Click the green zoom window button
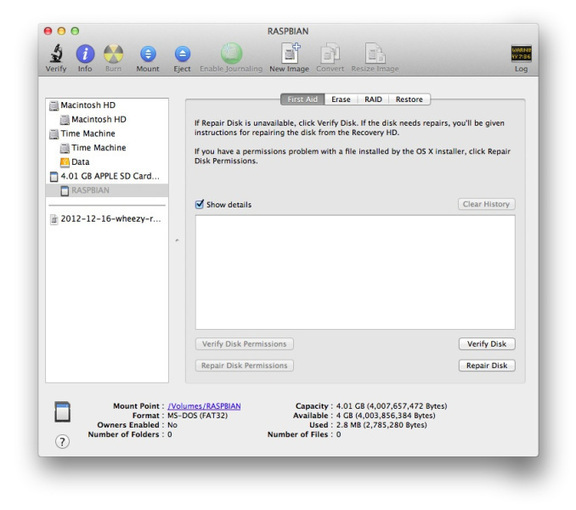Viewport: 576px width, 510px height. 75,31
